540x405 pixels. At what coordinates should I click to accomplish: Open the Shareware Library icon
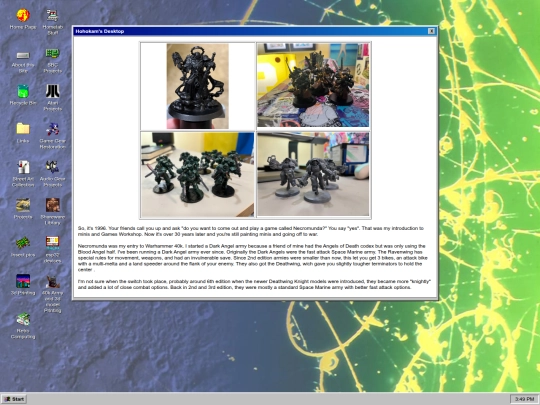[x=52, y=211]
